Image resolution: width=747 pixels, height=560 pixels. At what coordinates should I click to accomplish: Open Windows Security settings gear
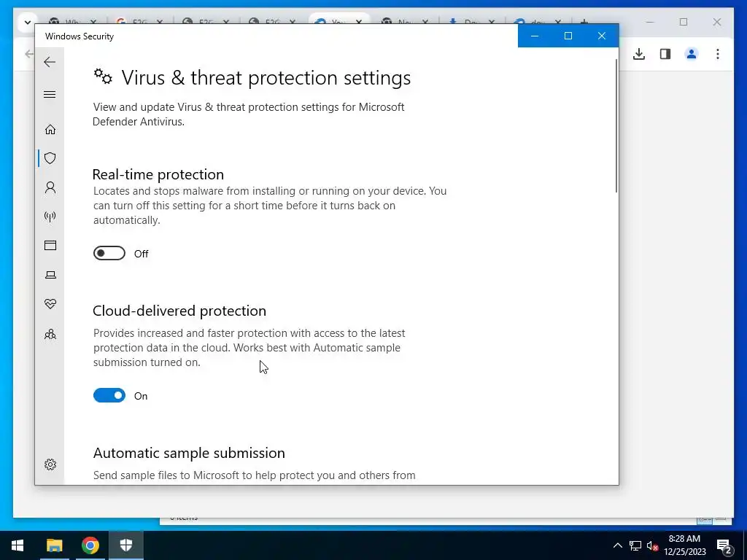point(50,464)
